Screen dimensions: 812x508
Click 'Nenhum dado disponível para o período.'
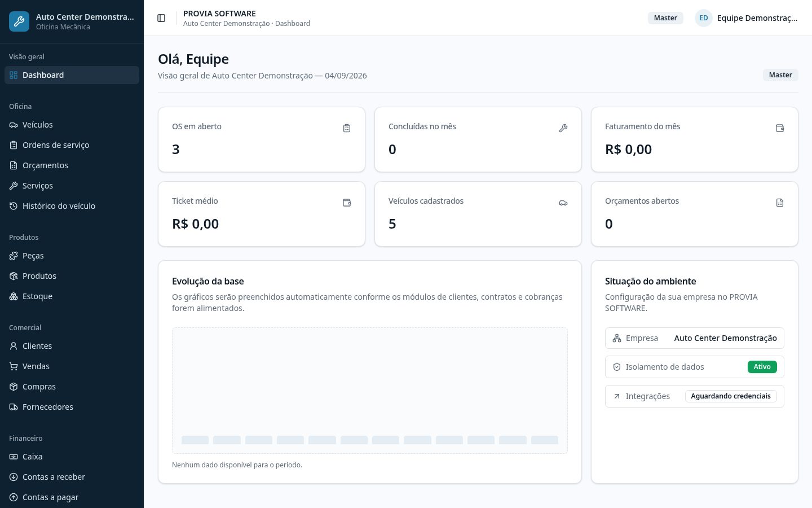coord(237,465)
